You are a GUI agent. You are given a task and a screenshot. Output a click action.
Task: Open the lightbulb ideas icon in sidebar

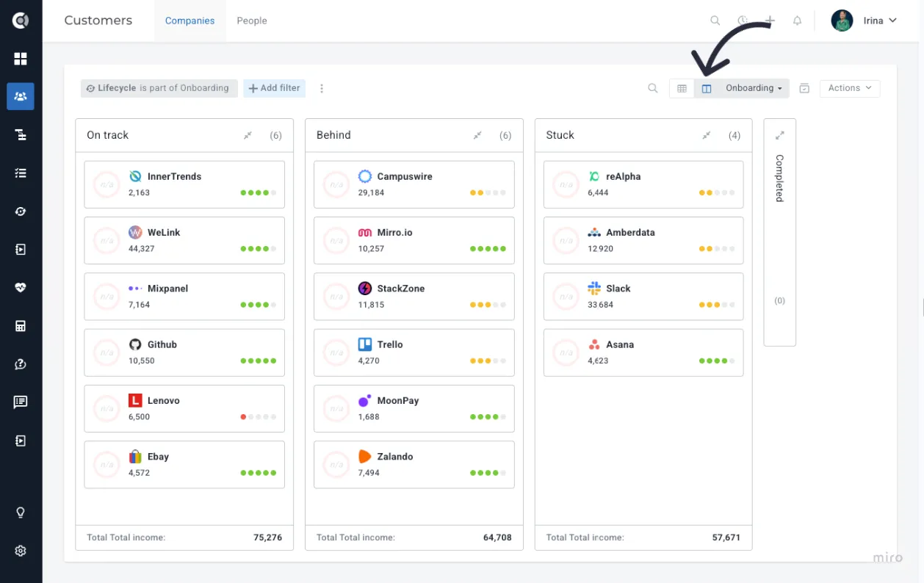[21, 513]
